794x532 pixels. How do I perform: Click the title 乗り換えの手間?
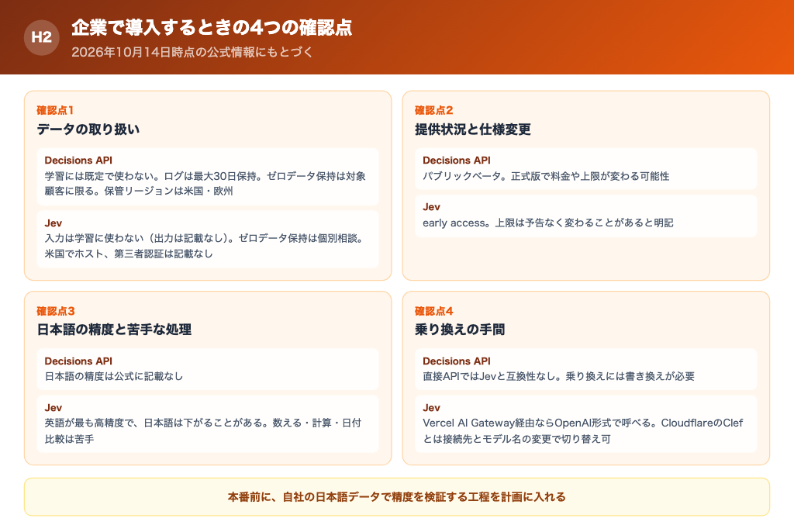460,330
